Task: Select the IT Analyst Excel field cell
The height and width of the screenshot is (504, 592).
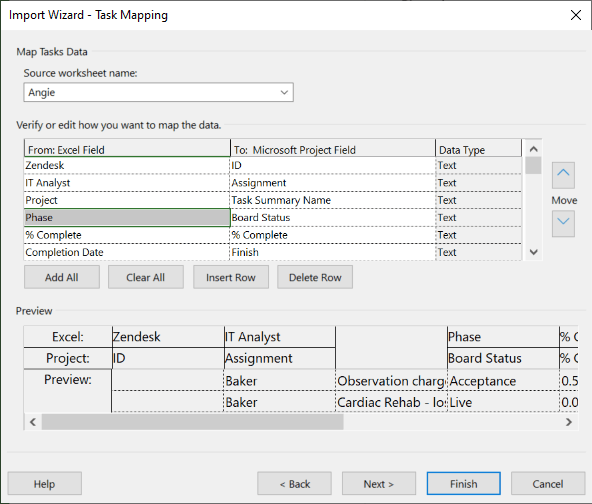Action: tap(127, 183)
